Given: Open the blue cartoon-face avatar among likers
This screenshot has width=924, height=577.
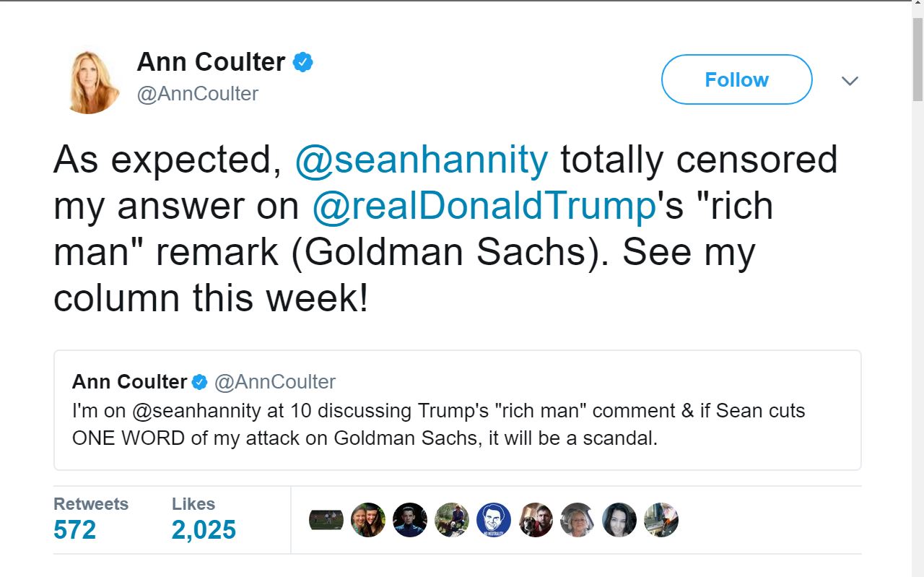Looking at the screenshot, I should [x=494, y=520].
